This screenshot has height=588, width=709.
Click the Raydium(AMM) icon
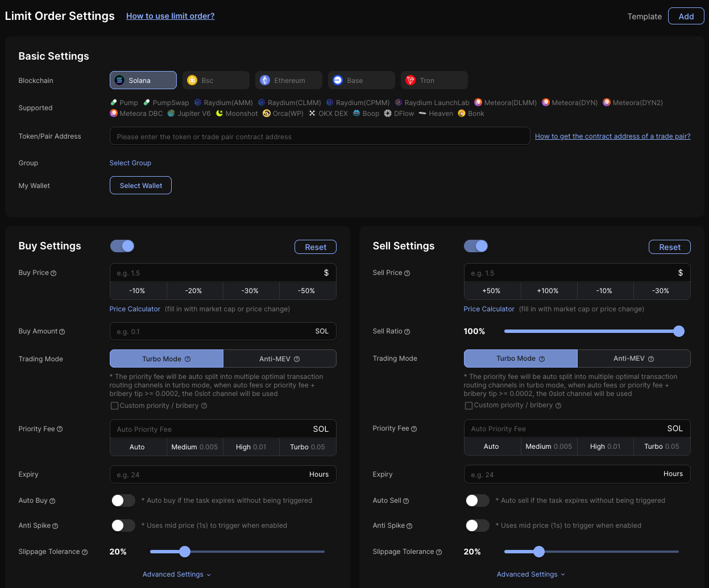click(x=198, y=103)
